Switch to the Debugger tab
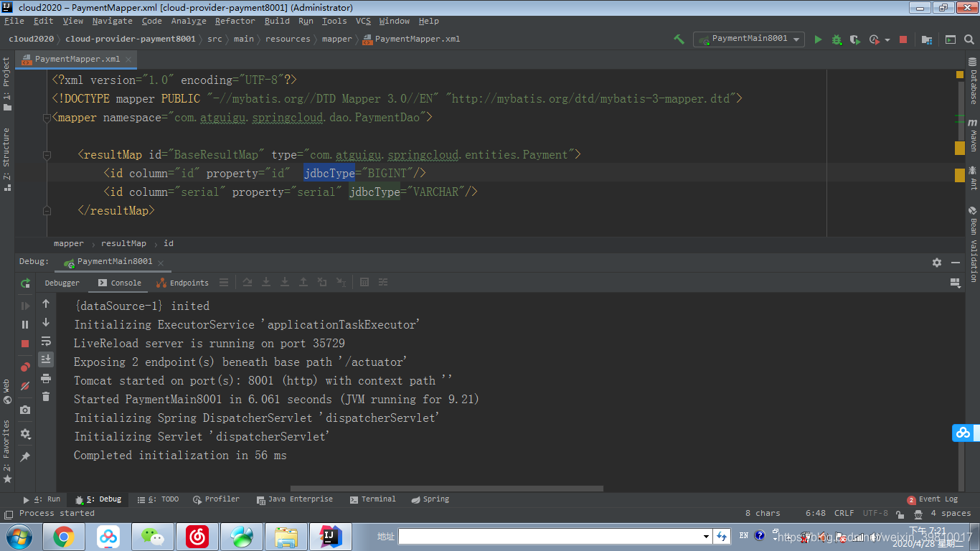Screen dimensions: 980x551 [x=62, y=283]
